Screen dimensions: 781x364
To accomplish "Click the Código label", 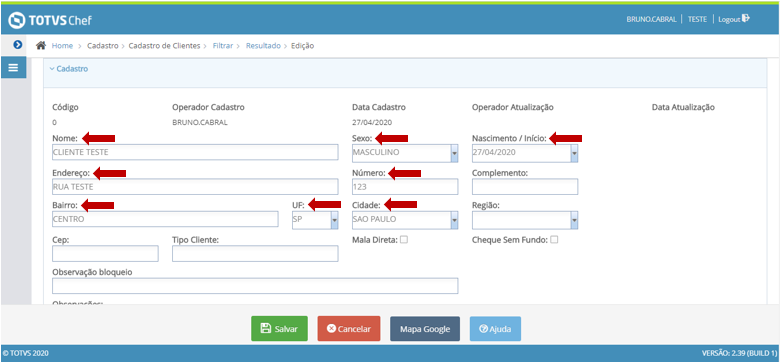I will [65, 107].
